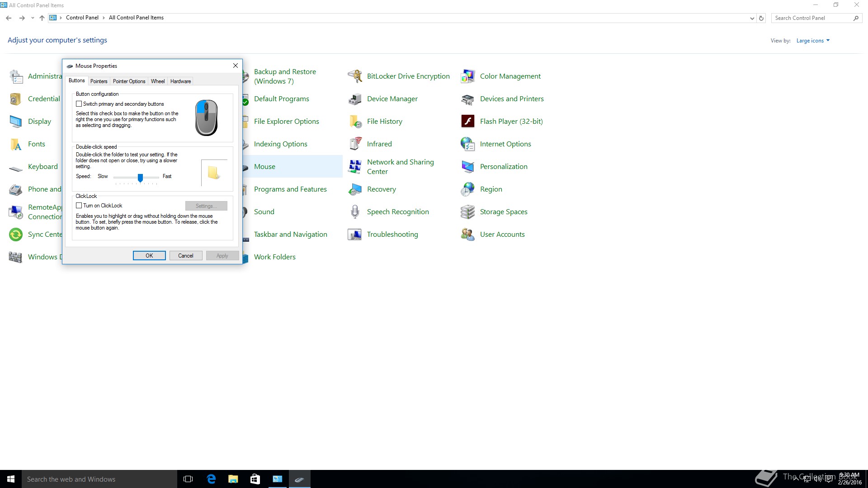This screenshot has width=868, height=488.
Task: Expand the address bar history dropdown
Action: 752,19
